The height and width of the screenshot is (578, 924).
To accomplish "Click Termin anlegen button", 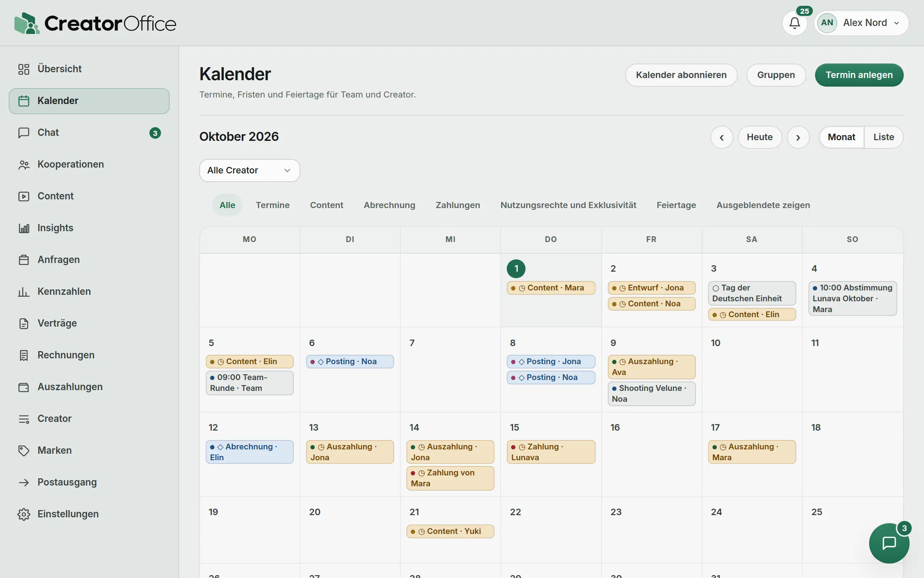I will (x=859, y=75).
